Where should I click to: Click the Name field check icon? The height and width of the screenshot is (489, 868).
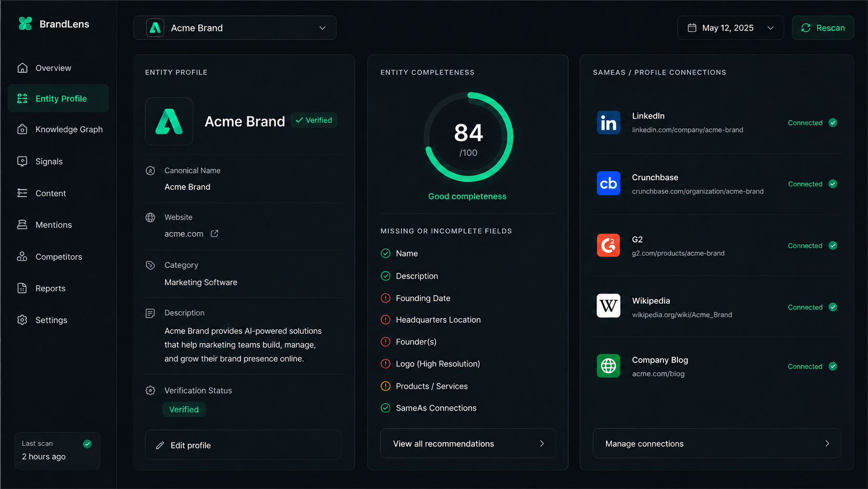[386, 254]
